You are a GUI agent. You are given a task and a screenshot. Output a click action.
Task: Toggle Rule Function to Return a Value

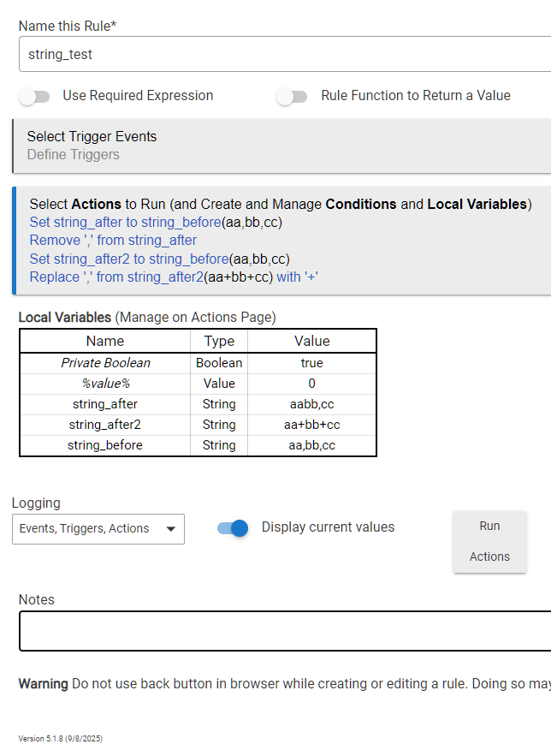(292, 97)
